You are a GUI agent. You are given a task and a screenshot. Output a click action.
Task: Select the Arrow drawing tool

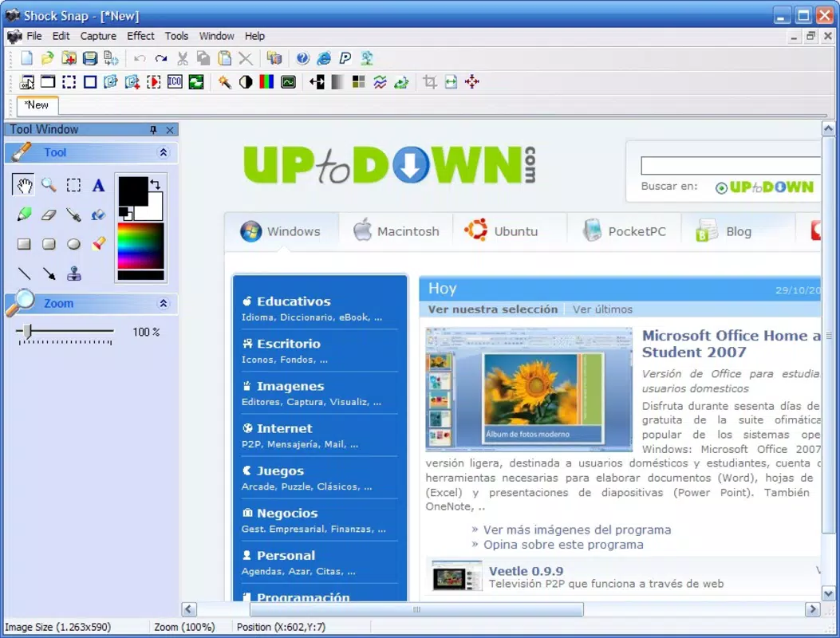(49, 274)
